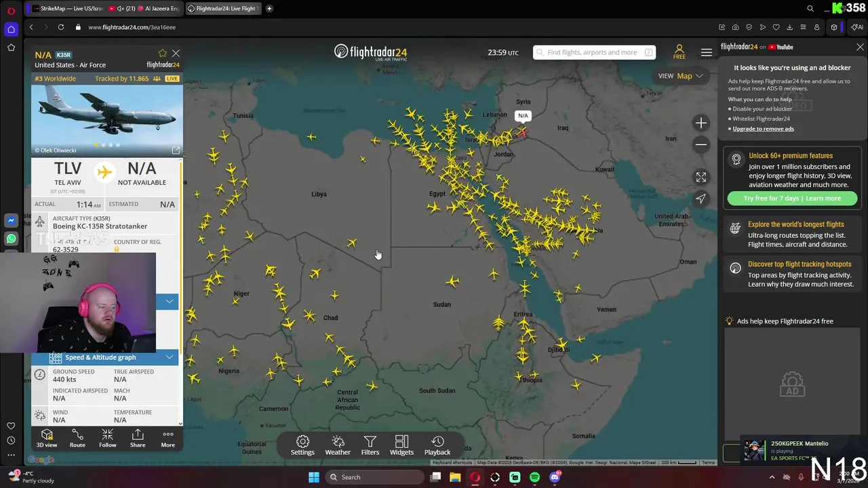This screenshot has height=488, width=868.
Task: Take a snapshot with browser camera icon
Action: tap(736, 27)
